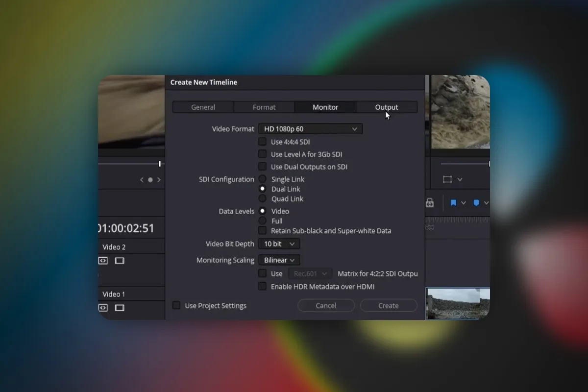Toggle the Video 2 track enable icon
The image size is (588, 392).
[x=120, y=261]
